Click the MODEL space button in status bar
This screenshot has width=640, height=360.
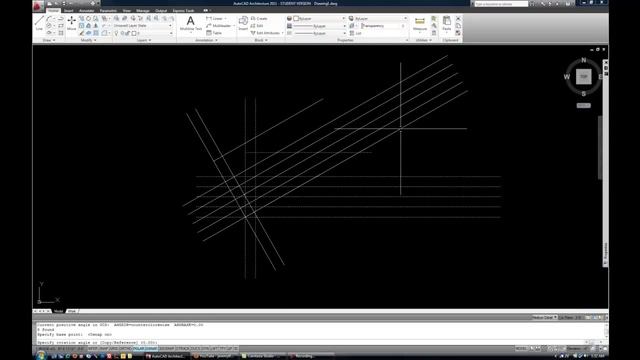pos(521,349)
